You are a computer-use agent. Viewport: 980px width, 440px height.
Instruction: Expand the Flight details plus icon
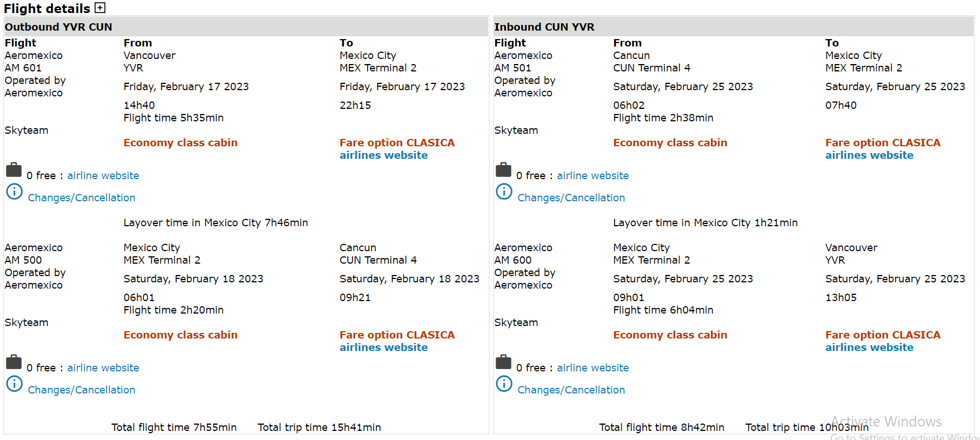click(x=100, y=8)
